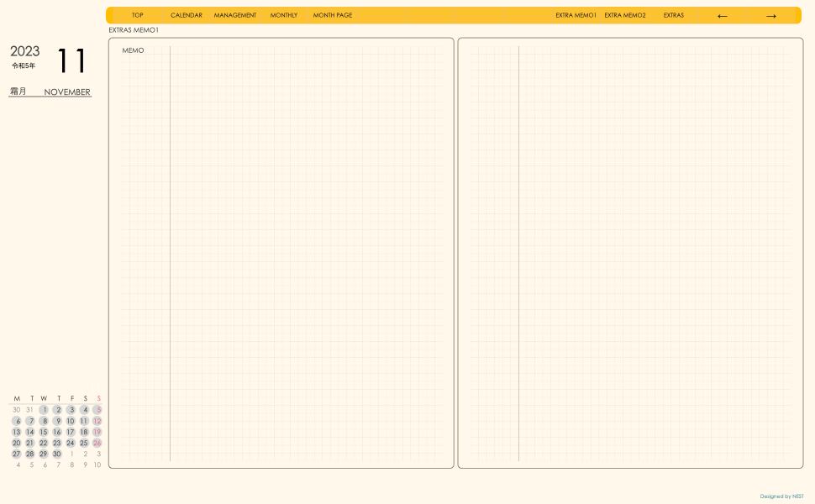Click the EXTRAS MEMO1 page title
The image size is (815, 504).
pyautogui.click(x=134, y=30)
